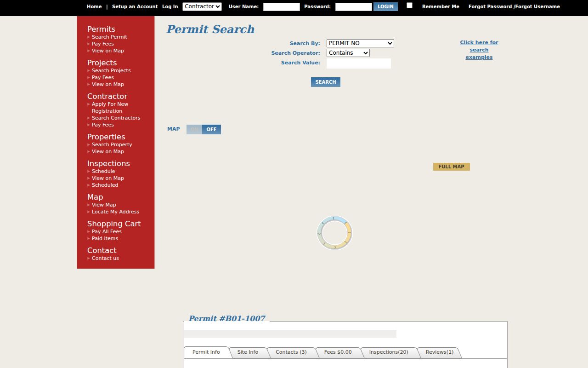Switch the map toggle to OFF
The height and width of the screenshot is (368, 588).
pos(211,129)
